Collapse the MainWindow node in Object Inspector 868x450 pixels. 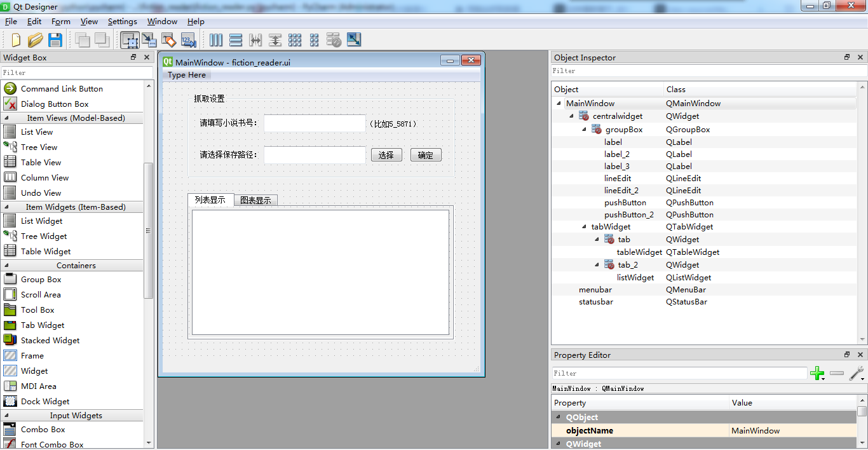click(559, 103)
